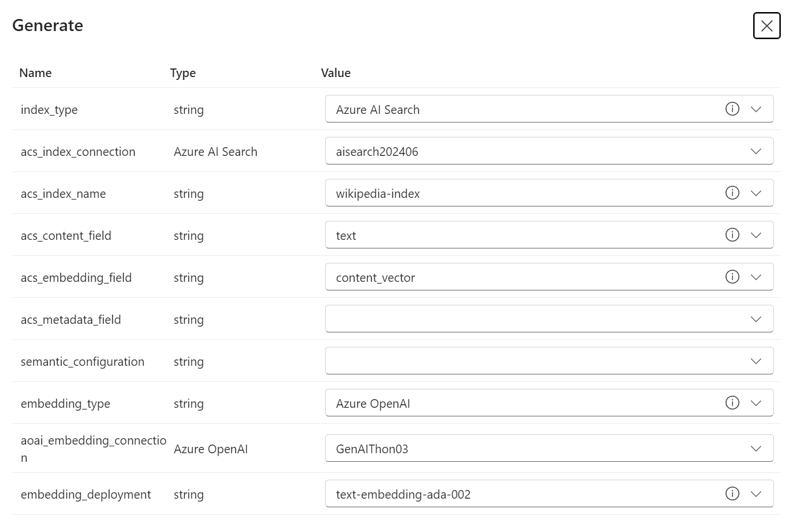Select the 'text' content field value
This screenshot has height=532, width=790.
coord(549,235)
